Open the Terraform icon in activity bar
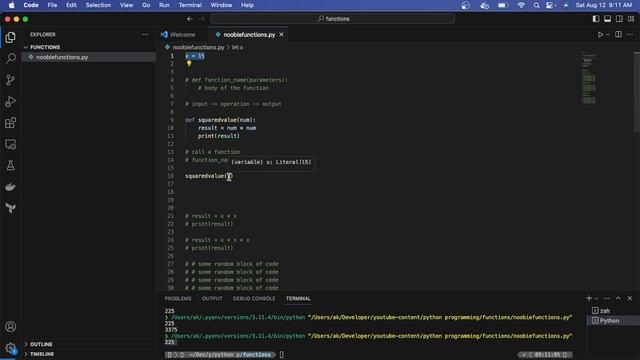 11,208
